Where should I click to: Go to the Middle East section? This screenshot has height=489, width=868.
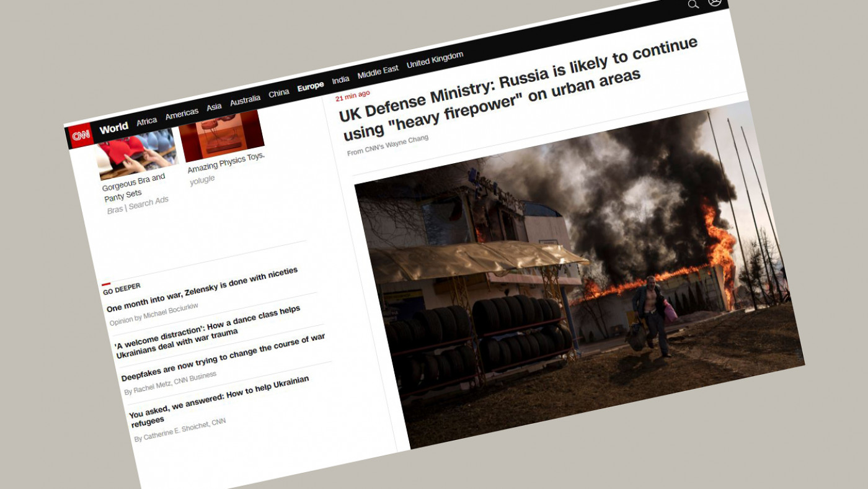tap(378, 72)
